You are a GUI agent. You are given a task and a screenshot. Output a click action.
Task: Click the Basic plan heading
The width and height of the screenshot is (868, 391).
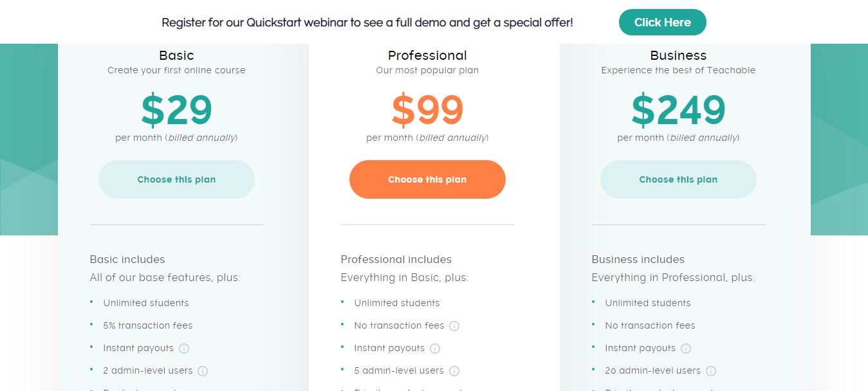pyautogui.click(x=176, y=55)
